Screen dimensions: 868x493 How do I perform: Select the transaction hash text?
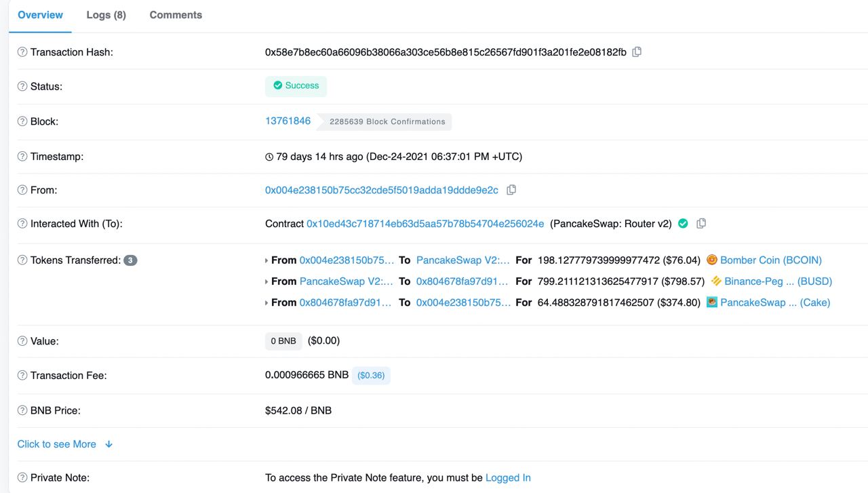(446, 52)
